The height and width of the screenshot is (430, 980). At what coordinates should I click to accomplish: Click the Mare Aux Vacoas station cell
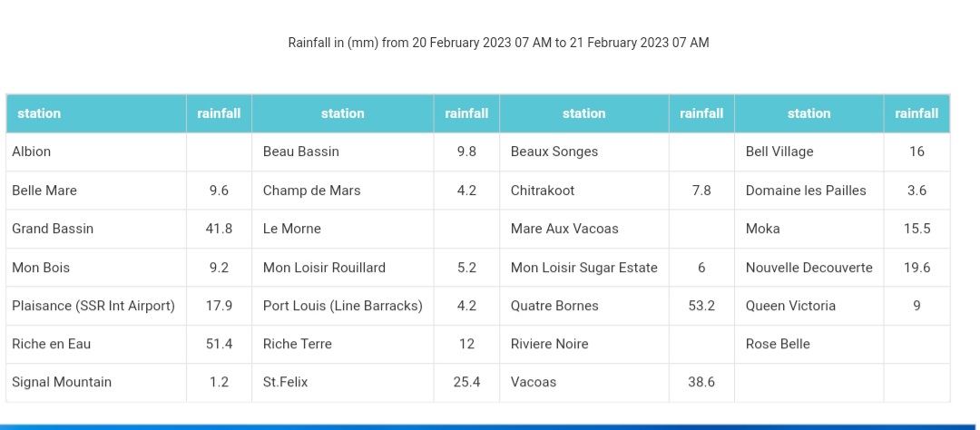pos(564,229)
